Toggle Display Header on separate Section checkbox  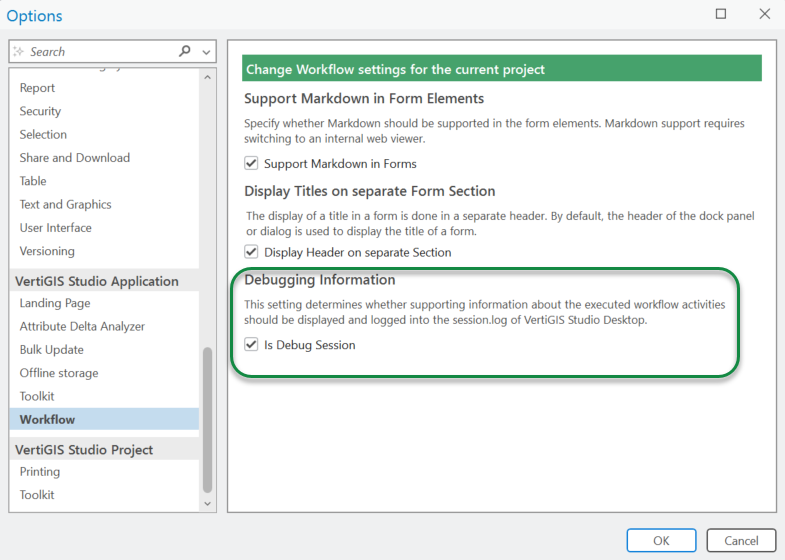(x=251, y=252)
